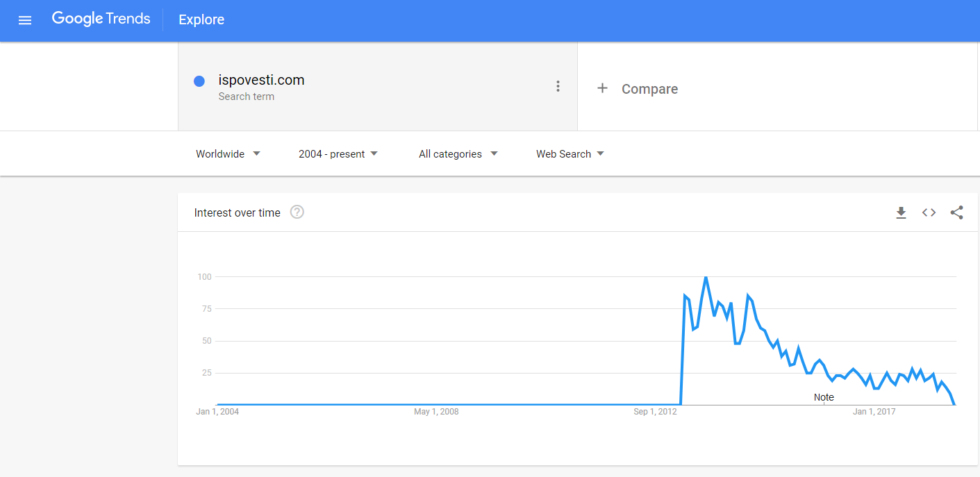The height and width of the screenshot is (477, 980).
Task: Open help for Interest over time
Action: tap(297, 212)
